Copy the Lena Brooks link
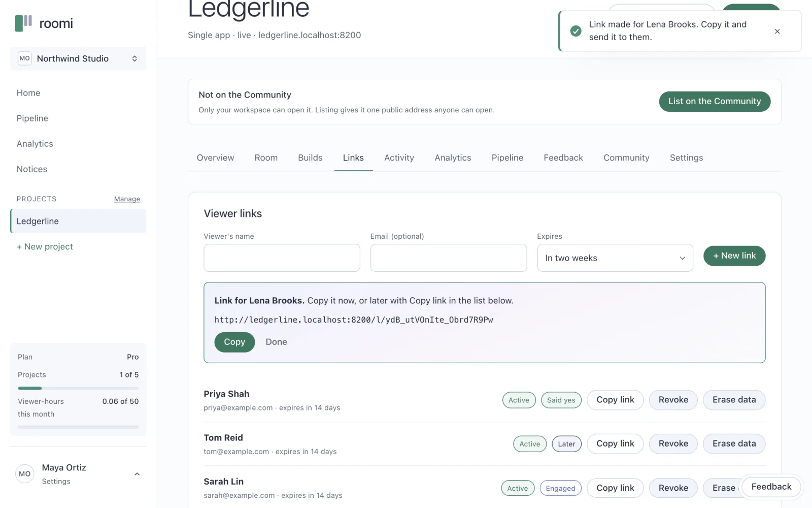 pos(234,342)
